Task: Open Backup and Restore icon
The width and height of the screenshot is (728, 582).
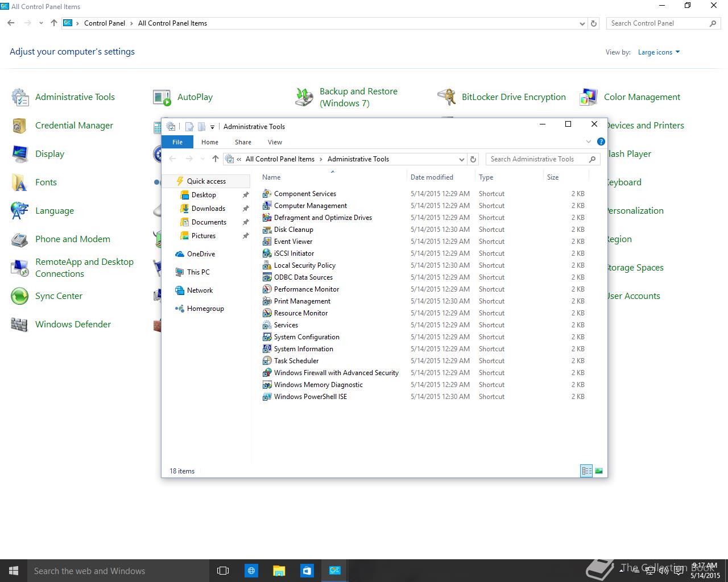Action: tap(304, 97)
